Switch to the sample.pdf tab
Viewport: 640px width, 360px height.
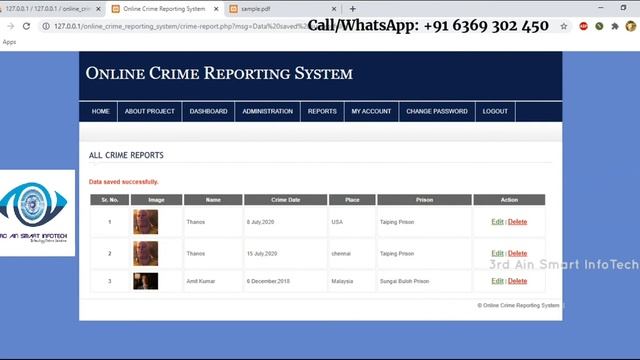pyautogui.click(x=282, y=9)
